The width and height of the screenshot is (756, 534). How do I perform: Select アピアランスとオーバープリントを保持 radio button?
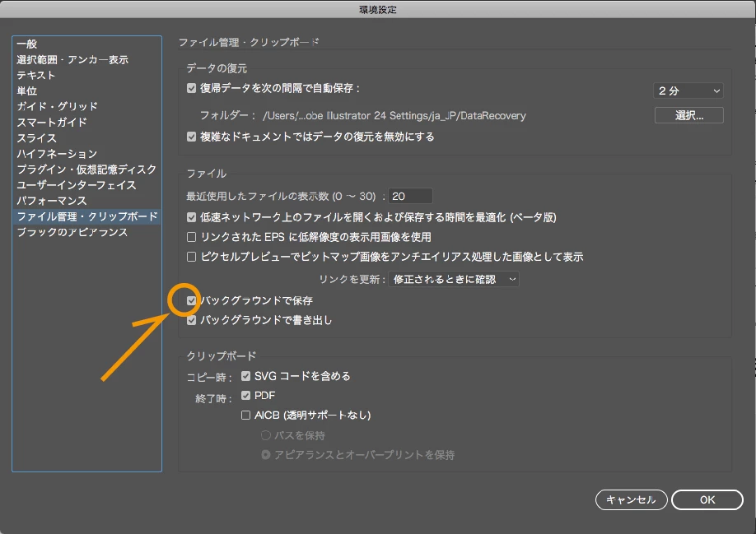pos(266,454)
